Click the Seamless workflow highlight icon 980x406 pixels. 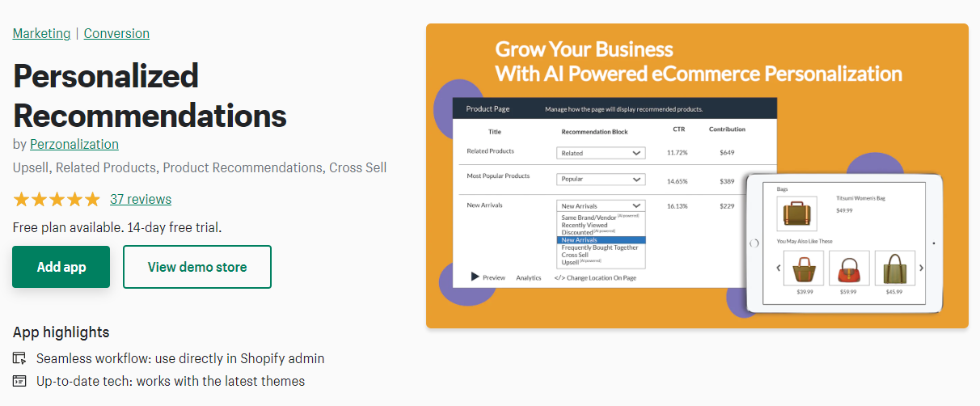[19, 358]
